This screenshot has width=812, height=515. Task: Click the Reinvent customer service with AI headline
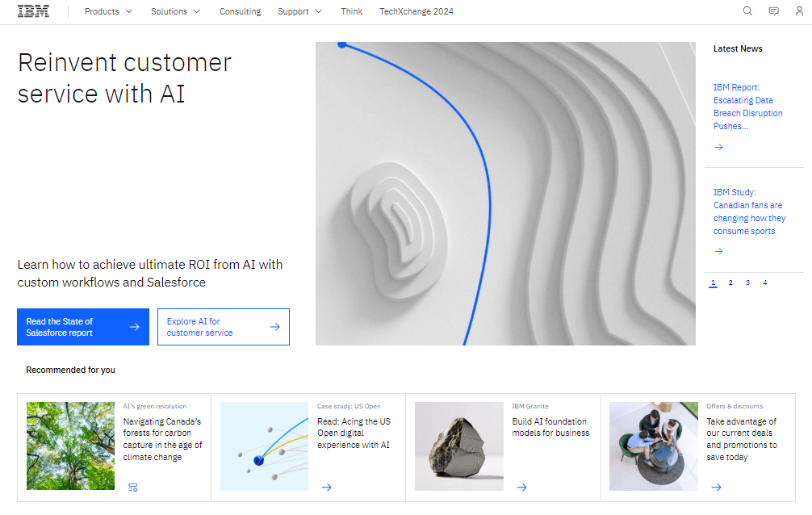pos(124,78)
